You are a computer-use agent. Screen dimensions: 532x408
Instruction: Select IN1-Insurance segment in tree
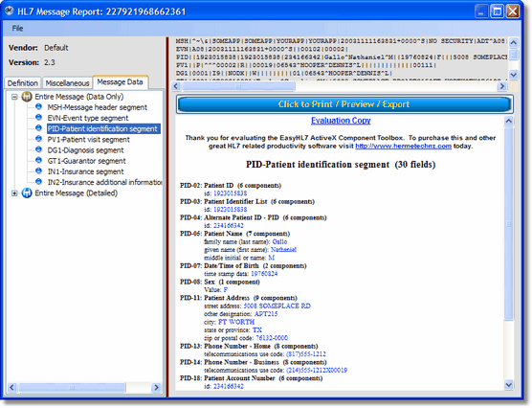85,171
